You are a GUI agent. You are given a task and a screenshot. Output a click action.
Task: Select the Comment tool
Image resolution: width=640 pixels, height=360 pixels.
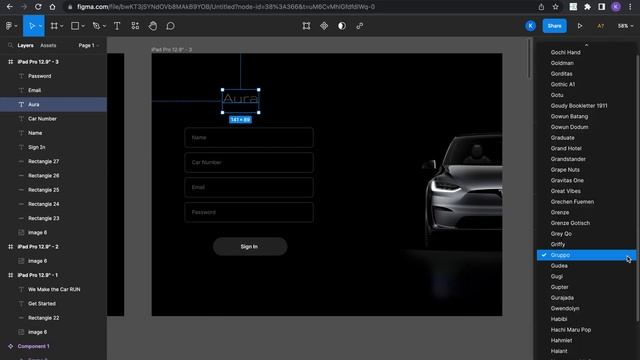pos(170,26)
